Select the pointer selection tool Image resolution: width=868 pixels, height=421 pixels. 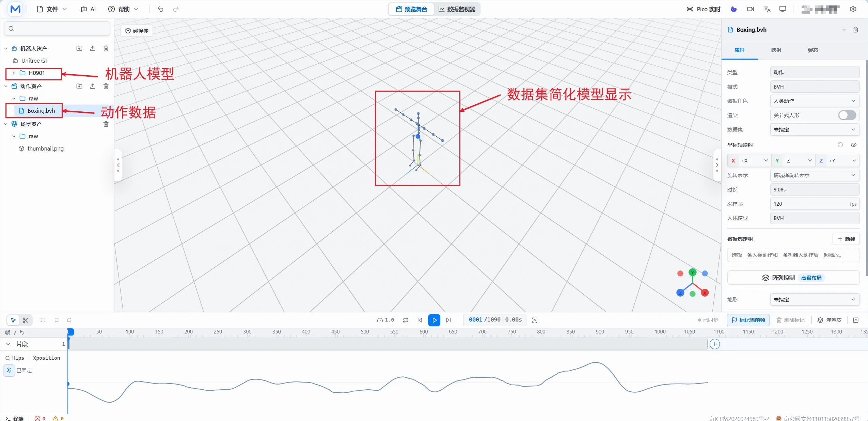point(13,320)
